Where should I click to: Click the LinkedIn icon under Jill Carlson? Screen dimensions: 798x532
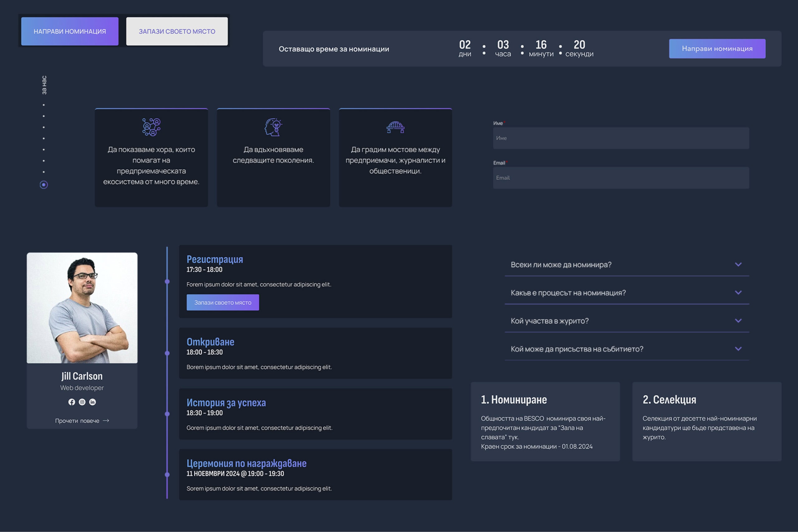pyautogui.click(x=93, y=402)
